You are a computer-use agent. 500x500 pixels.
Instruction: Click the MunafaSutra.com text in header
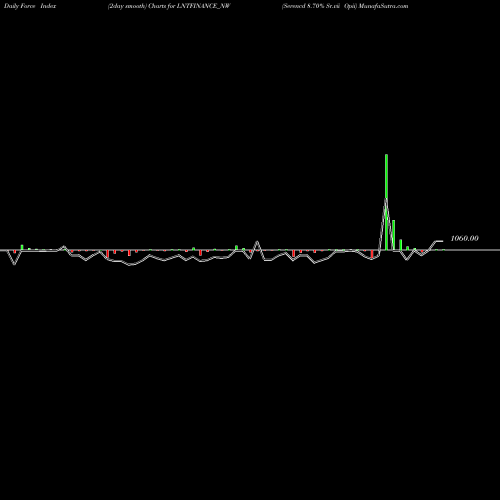383,6
